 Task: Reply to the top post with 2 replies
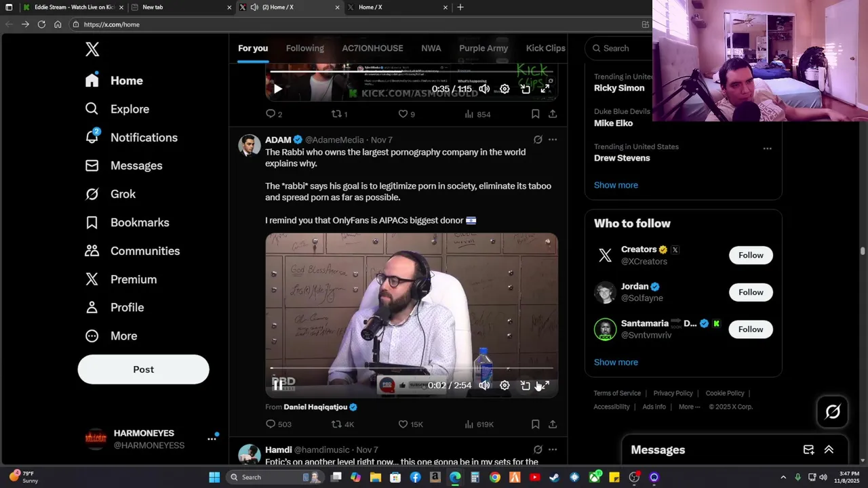(274, 114)
